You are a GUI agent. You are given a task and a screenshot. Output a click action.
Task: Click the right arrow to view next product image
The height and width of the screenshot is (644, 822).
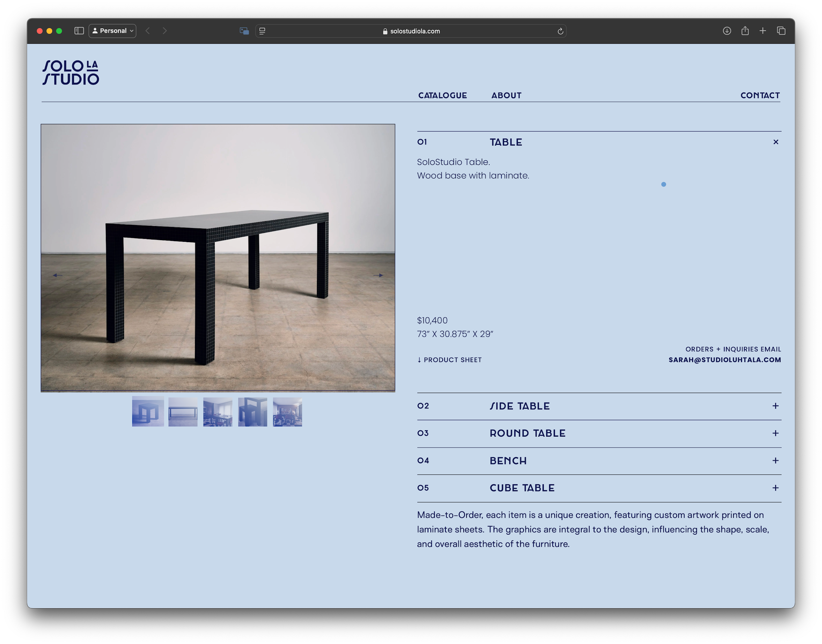click(x=379, y=275)
